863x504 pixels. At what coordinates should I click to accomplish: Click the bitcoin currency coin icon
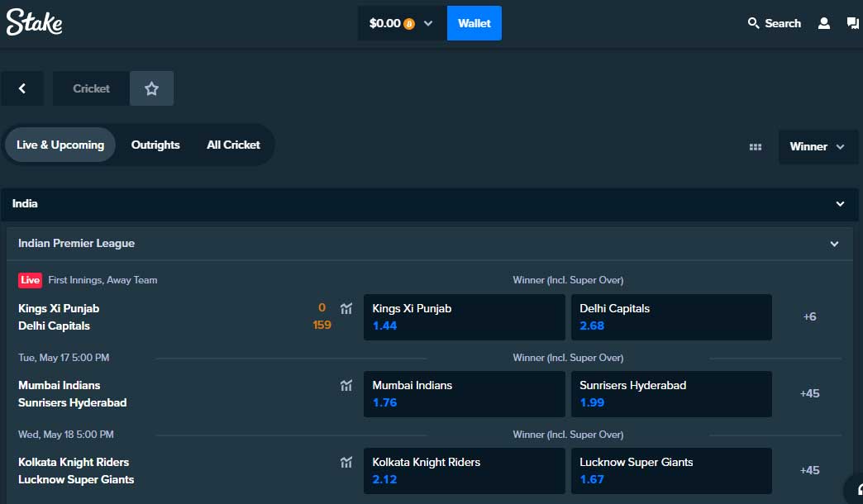click(409, 24)
